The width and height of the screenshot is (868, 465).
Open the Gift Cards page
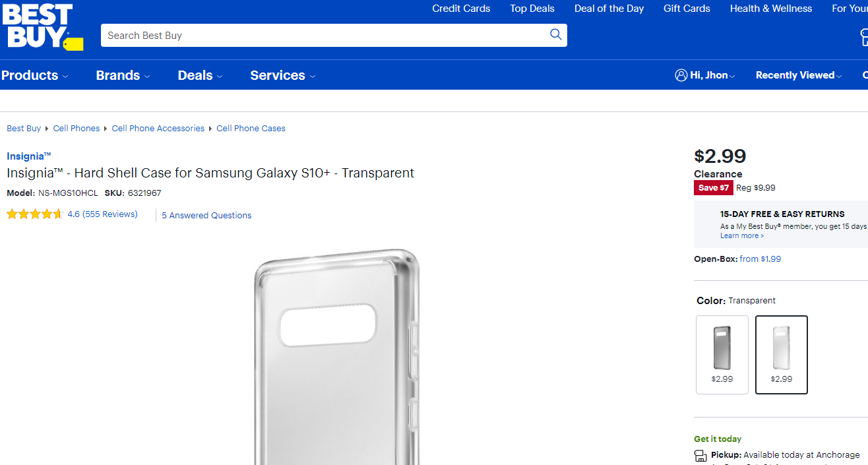pyautogui.click(x=687, y=9)
